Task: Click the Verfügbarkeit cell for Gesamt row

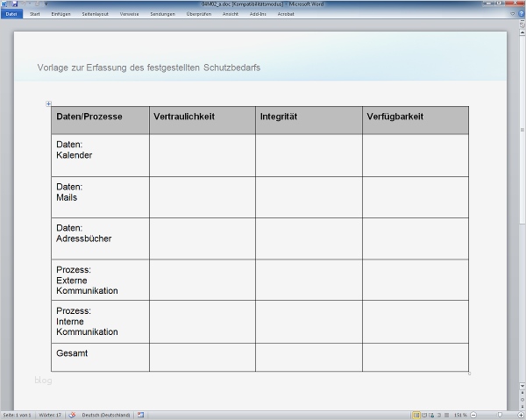Action: coord(416,357)
